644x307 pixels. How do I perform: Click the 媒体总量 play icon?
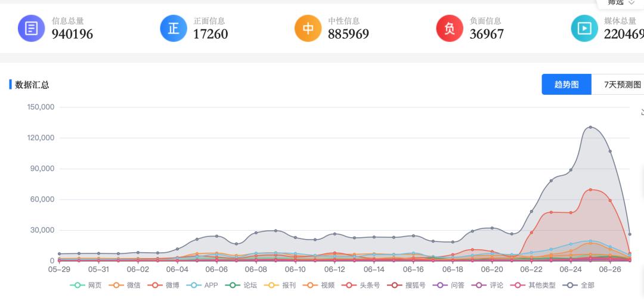[584, 28]
